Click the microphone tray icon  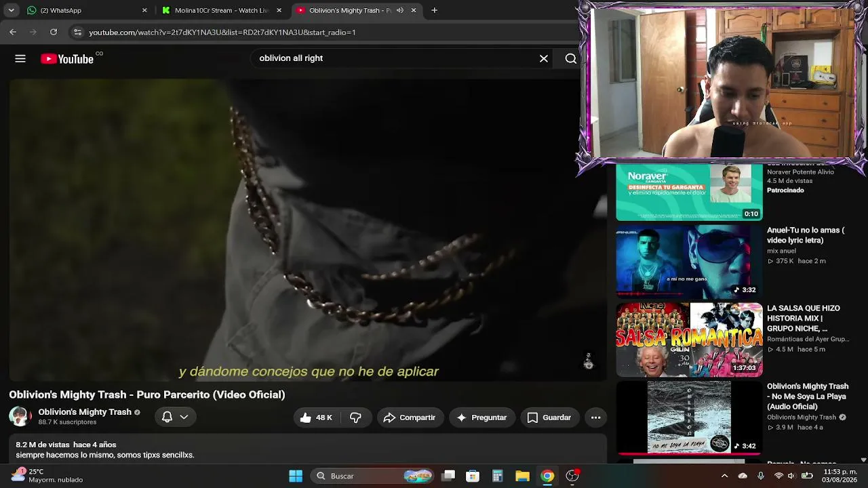(761, 476)
